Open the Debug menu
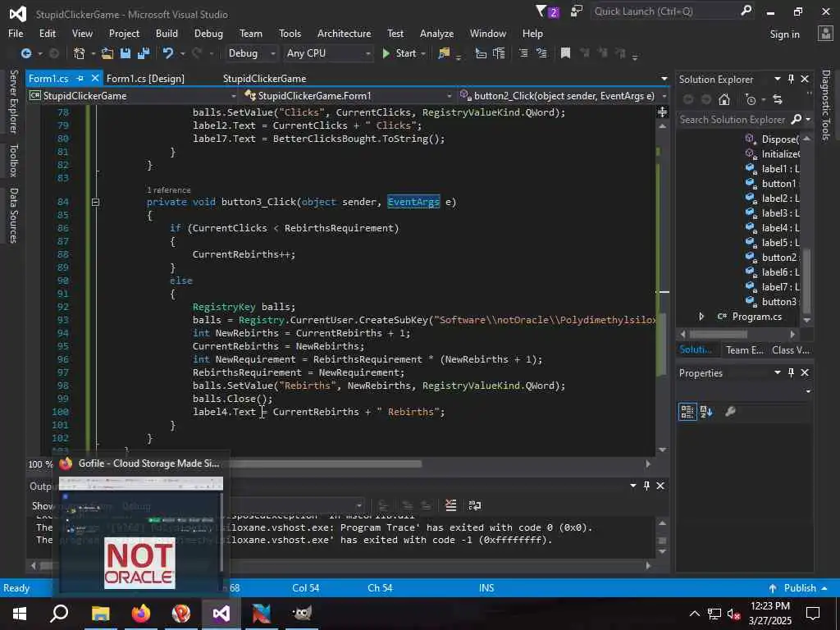Image resolution: width=840 pixels, height=630 pixels. [208, 34]
